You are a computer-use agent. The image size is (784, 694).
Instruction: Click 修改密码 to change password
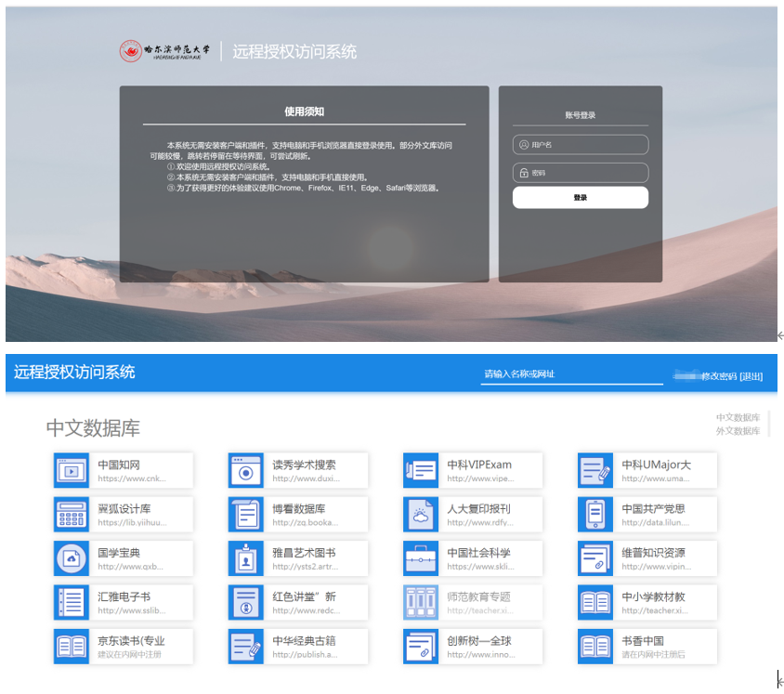click(x=719, y=376)
